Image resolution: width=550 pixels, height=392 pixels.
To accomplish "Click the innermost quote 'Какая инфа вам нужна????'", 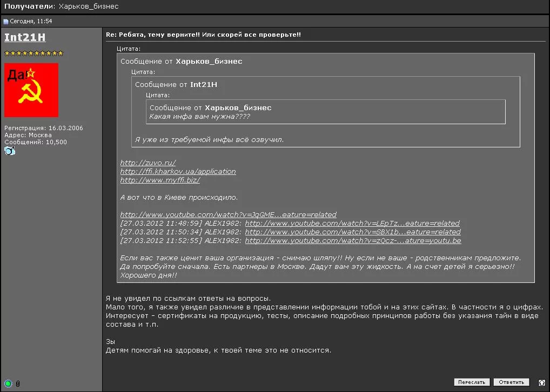I will [x=200, y=116].
